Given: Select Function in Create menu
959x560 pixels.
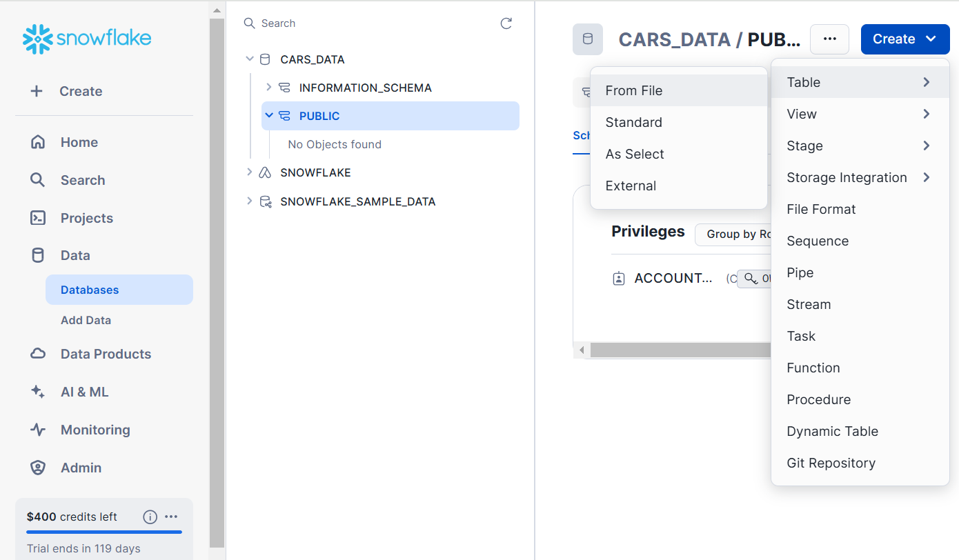Looking at the screenshot, I should 860,368.
